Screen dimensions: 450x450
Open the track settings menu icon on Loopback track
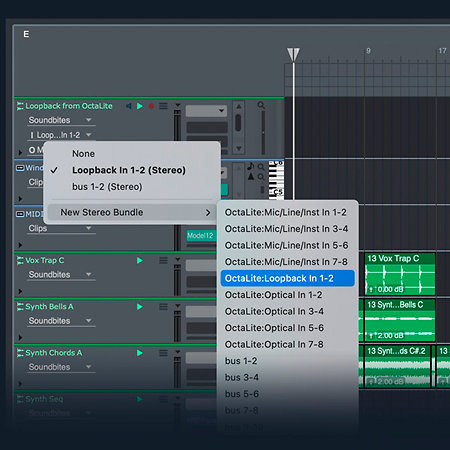[x=163, y=106]
